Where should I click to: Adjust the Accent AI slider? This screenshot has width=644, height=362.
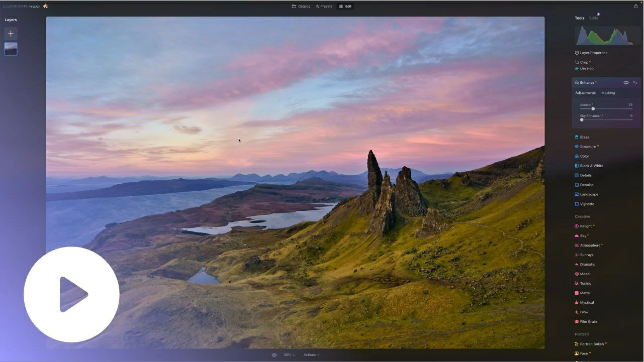606,109
